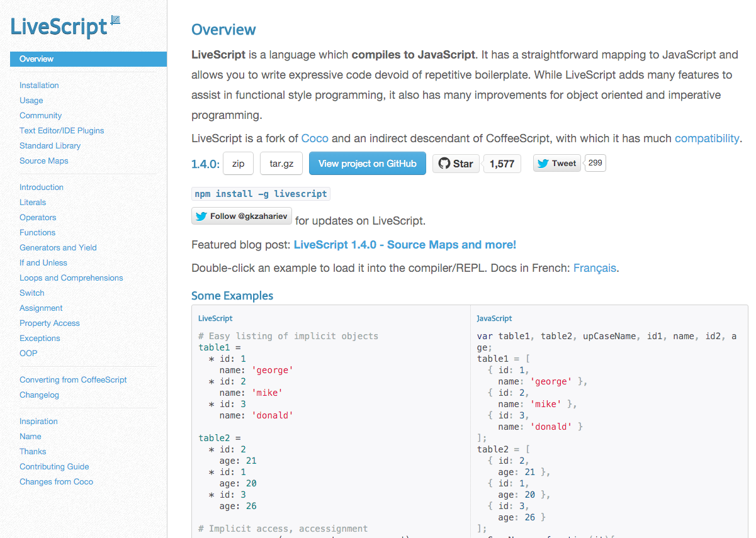756x538 pixels.
Task: Click the Twitter icon on the Follow @gkzahariev button
Action: (200, 215)
